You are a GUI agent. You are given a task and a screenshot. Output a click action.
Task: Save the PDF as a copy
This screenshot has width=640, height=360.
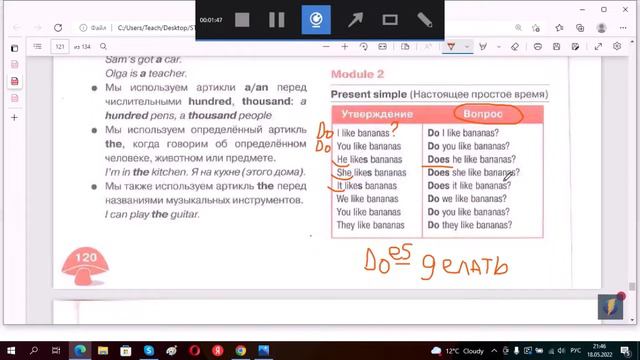[x=575, y=47]
